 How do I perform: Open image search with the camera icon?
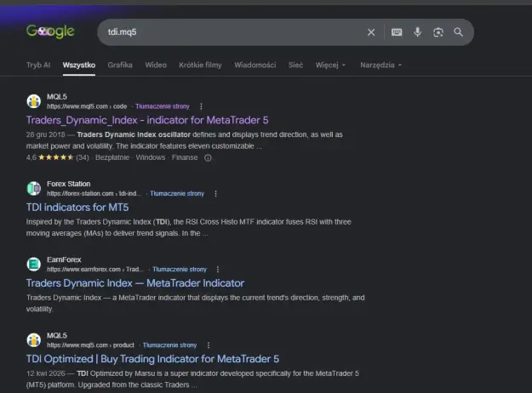(438, 32)
